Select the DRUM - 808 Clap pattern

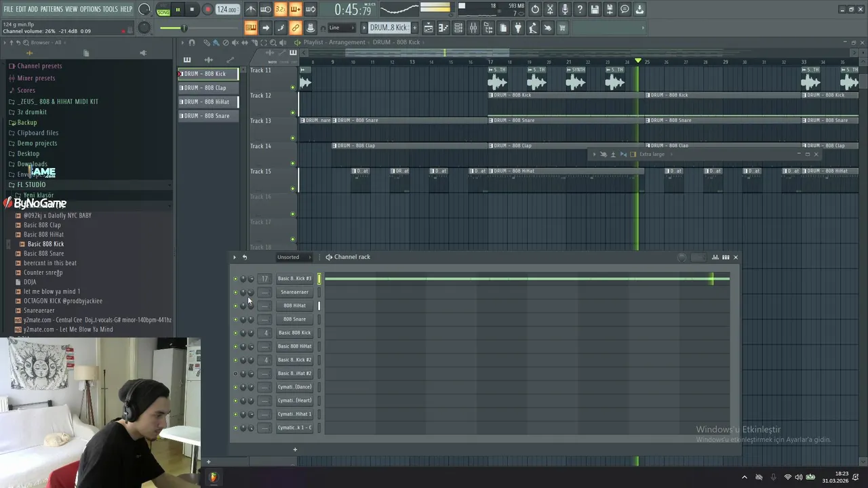208,87
